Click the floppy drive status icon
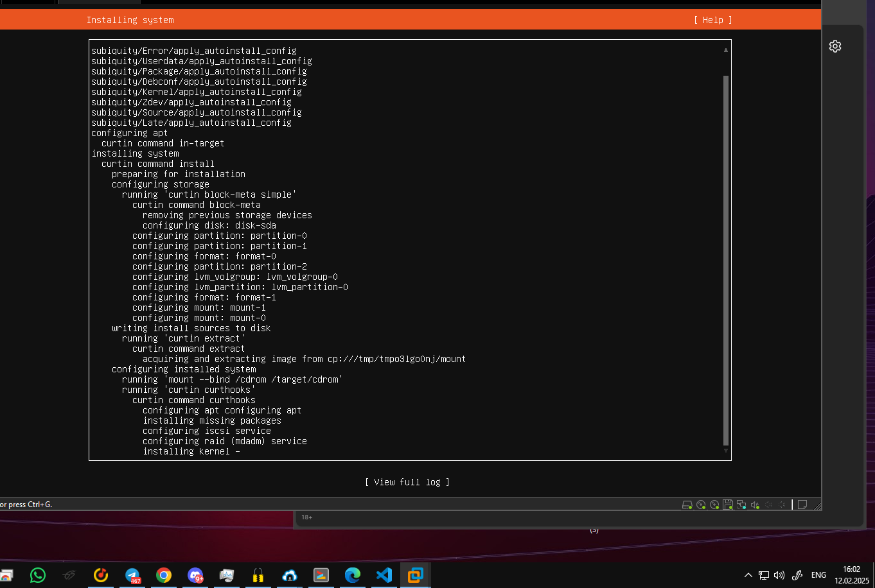875x588 pixels. pos(728,505)
